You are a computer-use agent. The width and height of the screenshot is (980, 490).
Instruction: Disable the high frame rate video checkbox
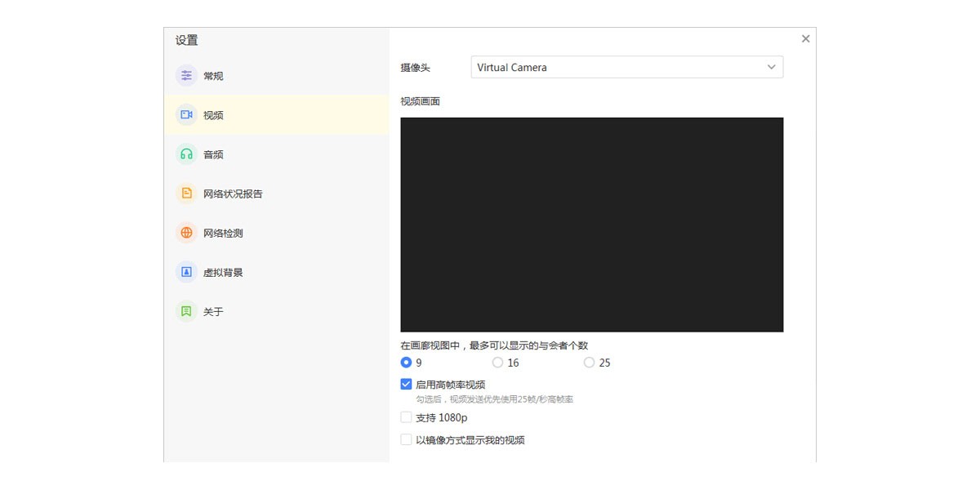pyautogui.click(x=406, y=384)
